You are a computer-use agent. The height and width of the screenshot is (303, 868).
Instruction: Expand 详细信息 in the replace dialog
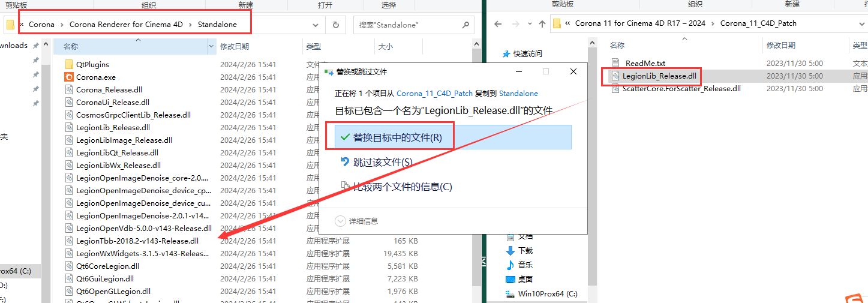click(340, 221)
